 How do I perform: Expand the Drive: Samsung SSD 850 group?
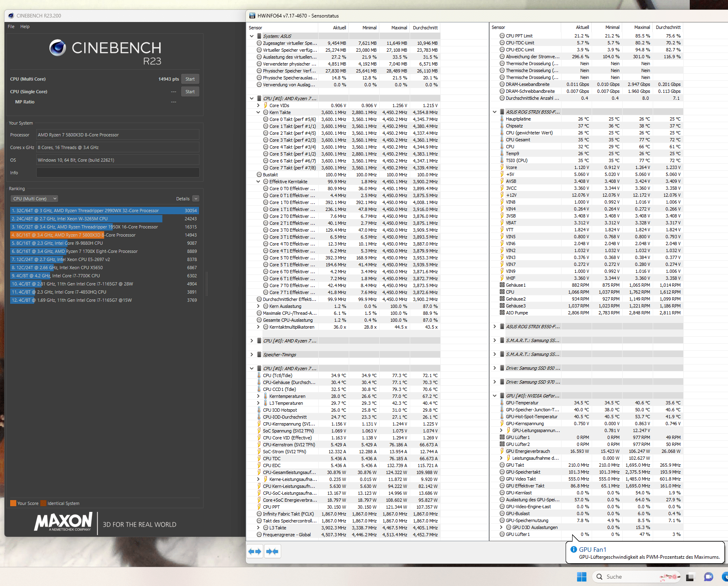click(494, 368)
